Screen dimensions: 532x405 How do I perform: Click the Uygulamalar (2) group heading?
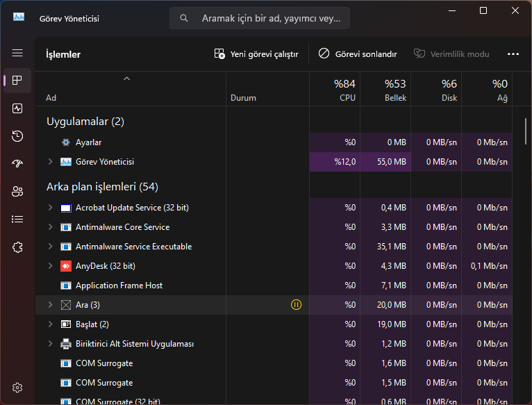coord(85,122)
